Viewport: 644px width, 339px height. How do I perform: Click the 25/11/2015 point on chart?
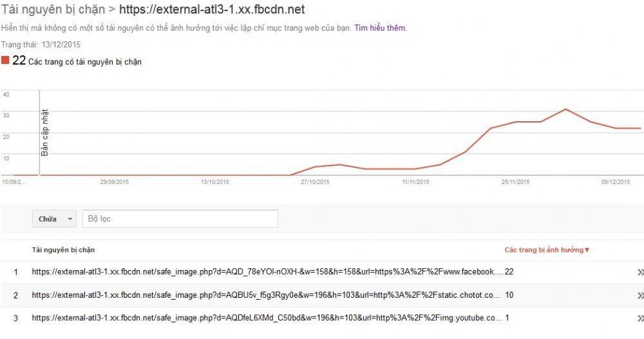516,122
